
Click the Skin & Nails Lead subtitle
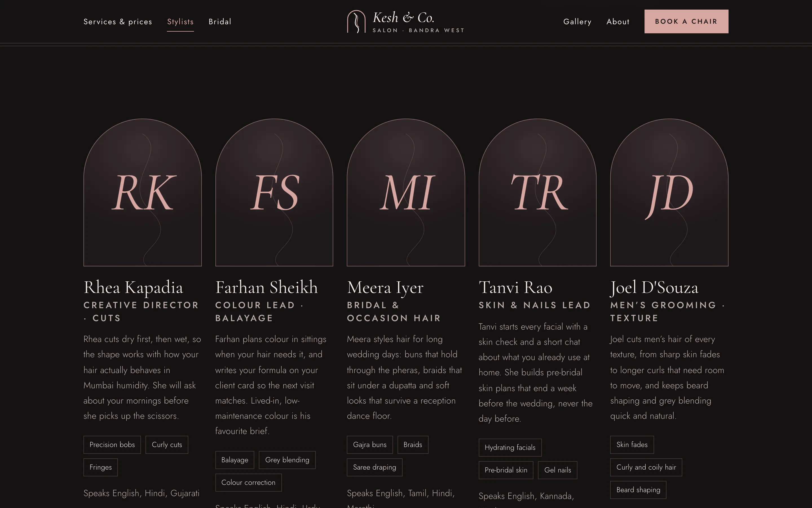[x=535, y=305]
